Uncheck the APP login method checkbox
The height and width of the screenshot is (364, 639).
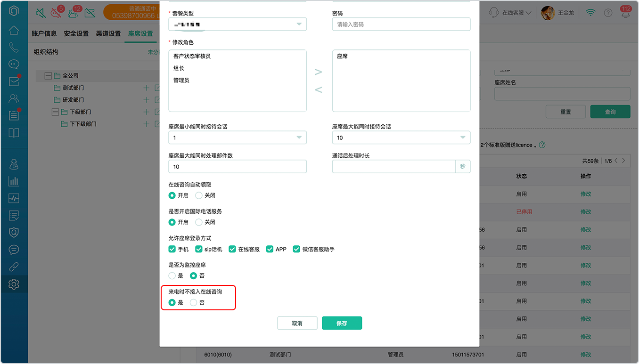[x=270, y=249]
